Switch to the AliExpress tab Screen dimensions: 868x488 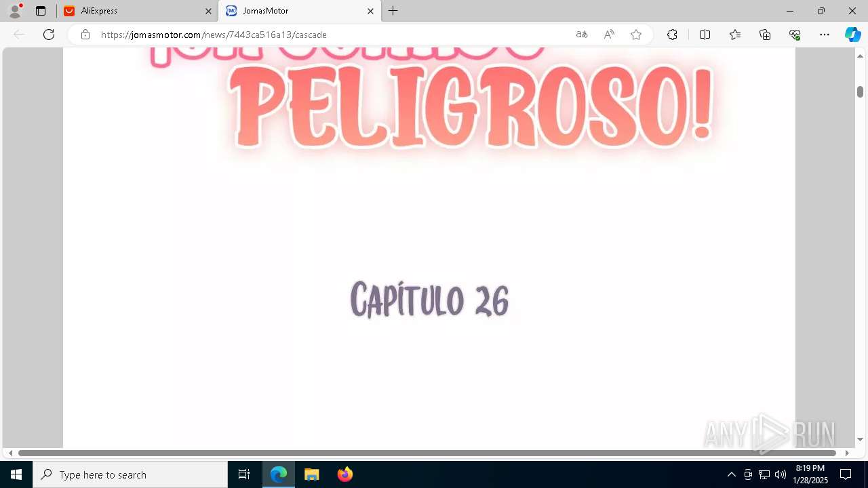coord(138,11)
